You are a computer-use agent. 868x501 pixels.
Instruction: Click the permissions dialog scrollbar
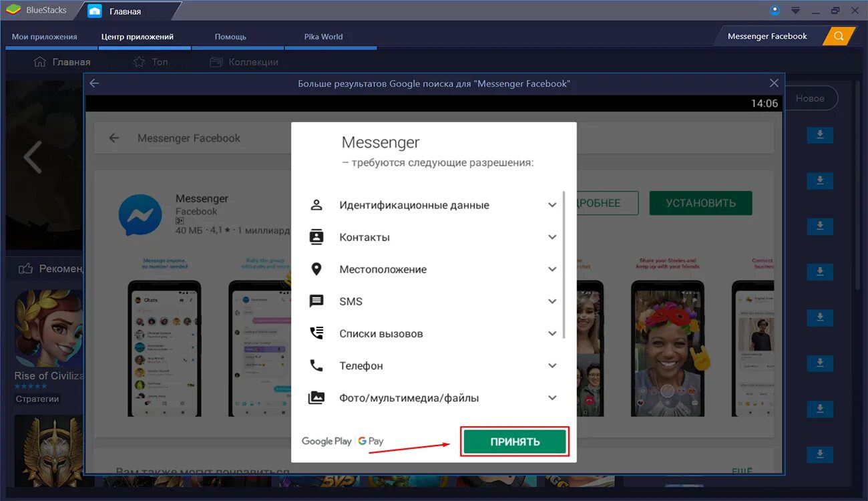tap(564, 265)
